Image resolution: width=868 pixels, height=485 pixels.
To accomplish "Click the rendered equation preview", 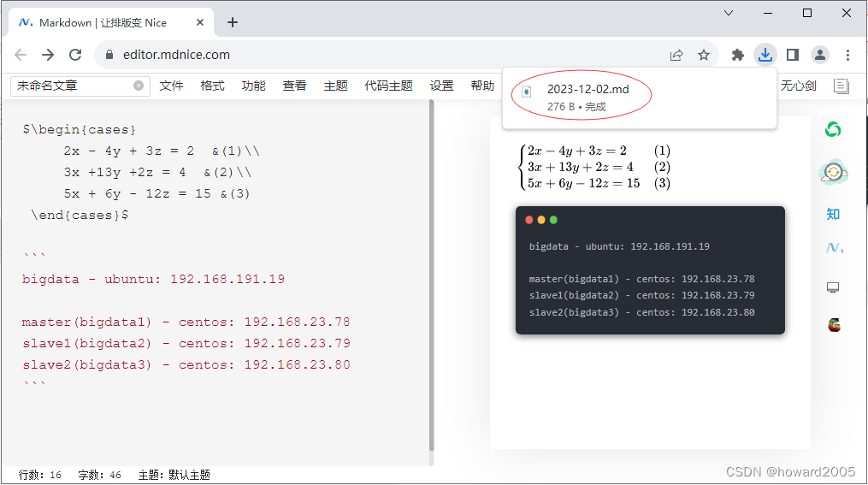I will point(595,167).
